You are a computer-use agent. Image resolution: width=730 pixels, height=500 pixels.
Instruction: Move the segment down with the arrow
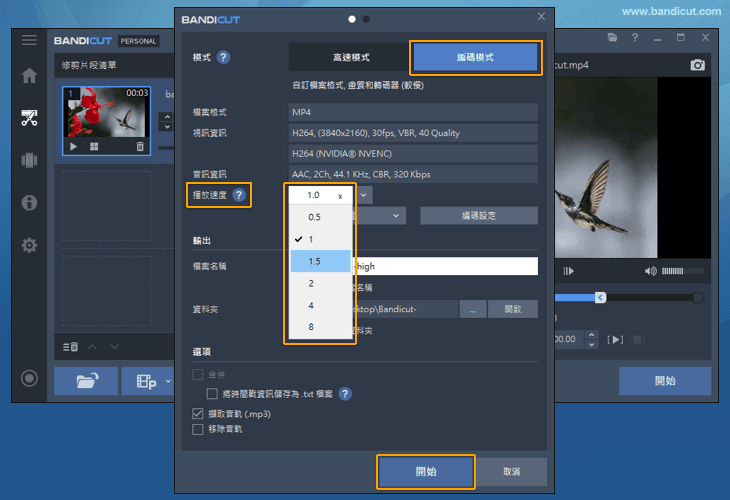[115, 347]
